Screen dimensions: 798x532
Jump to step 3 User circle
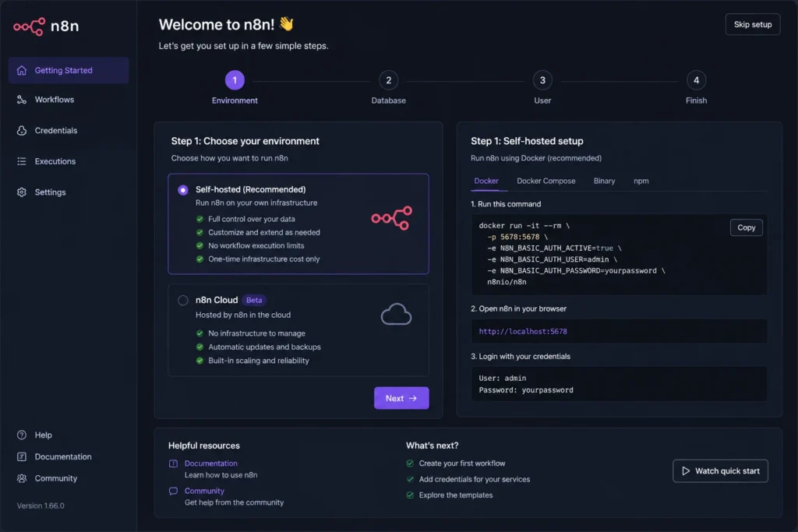coord(542,80)
